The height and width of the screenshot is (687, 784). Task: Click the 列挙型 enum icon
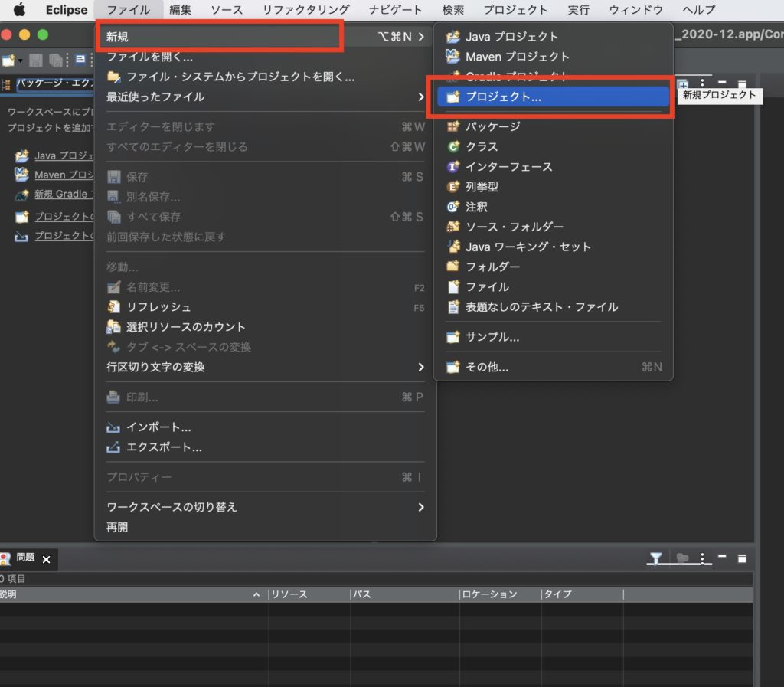453,187
